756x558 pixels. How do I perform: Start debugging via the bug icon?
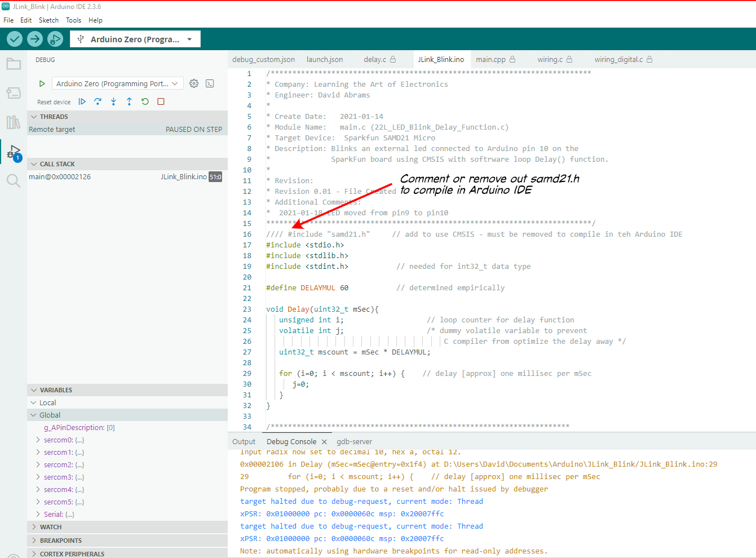click(x=55, y=39)
